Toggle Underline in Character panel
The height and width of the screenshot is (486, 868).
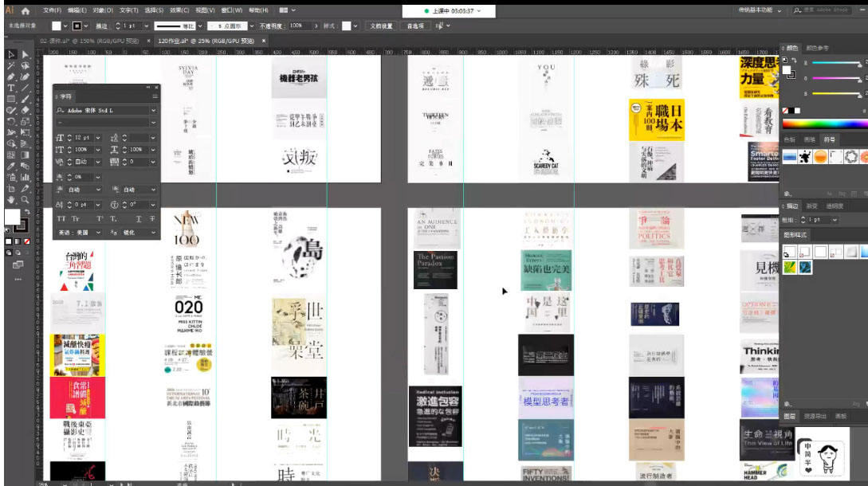tap(139, 218)
